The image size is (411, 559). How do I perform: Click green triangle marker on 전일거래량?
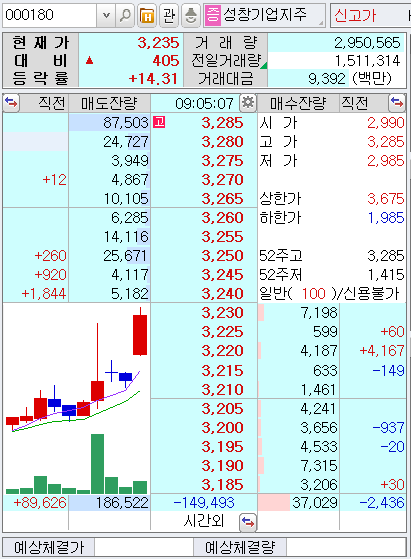point(264,66)
